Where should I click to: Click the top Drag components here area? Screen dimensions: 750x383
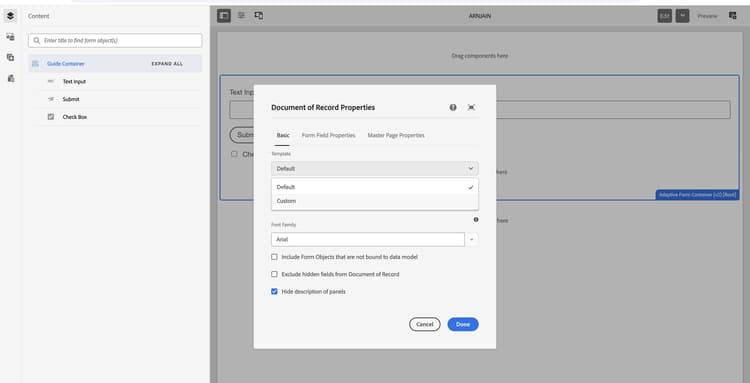point(480,56)
